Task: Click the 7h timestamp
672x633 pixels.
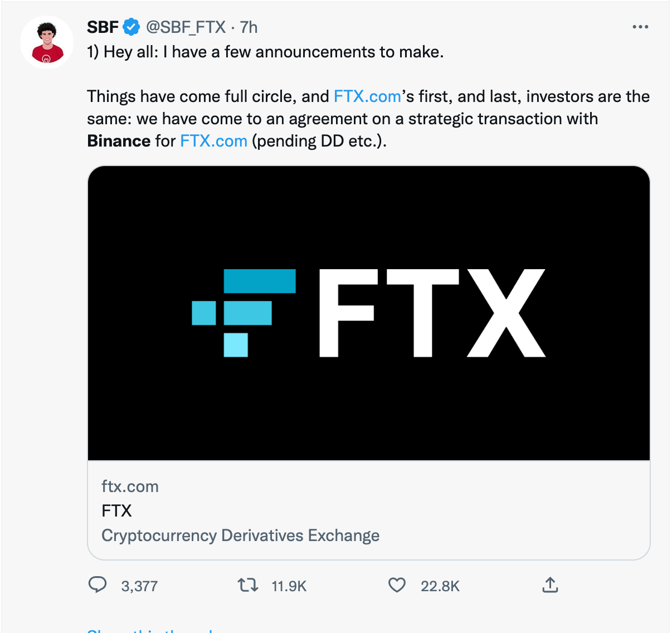Action: (x=247, y=26)
